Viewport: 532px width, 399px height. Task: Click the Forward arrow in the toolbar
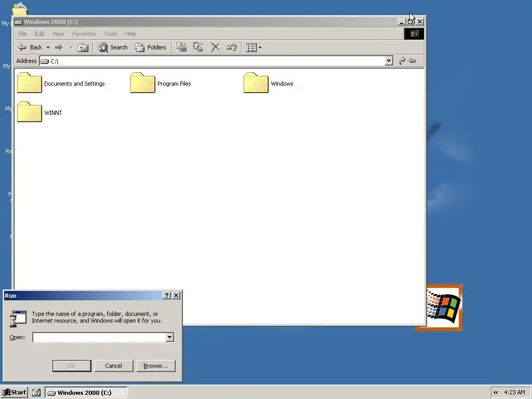[x=59, y=47]
